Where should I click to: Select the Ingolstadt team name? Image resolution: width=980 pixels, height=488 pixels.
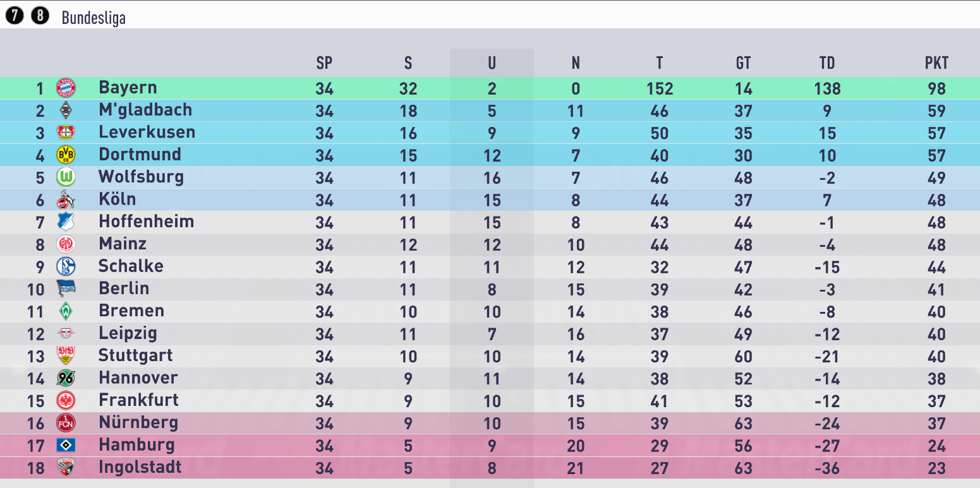[x=140, y=467]
